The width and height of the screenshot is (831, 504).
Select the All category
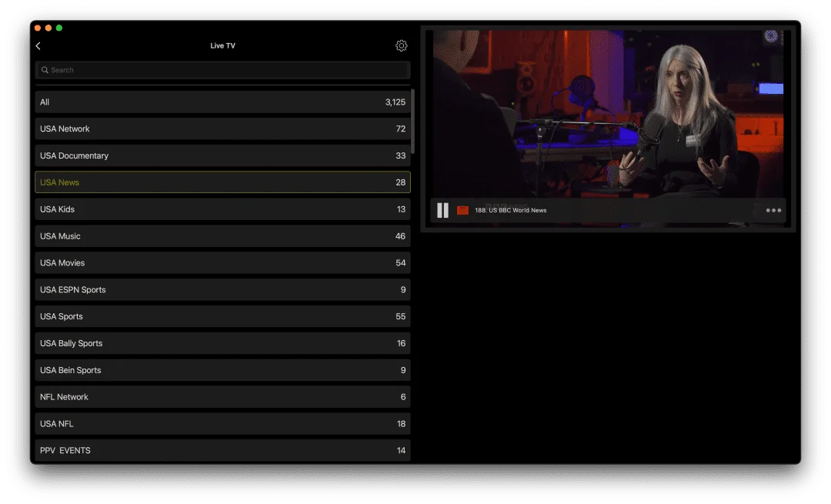(x=222, y=102)
